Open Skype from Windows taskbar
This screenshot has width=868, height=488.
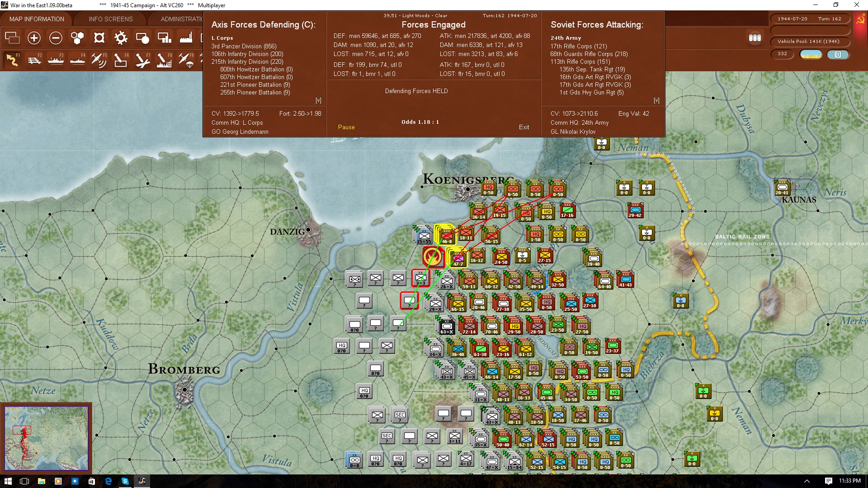click(x=125, y=481)
